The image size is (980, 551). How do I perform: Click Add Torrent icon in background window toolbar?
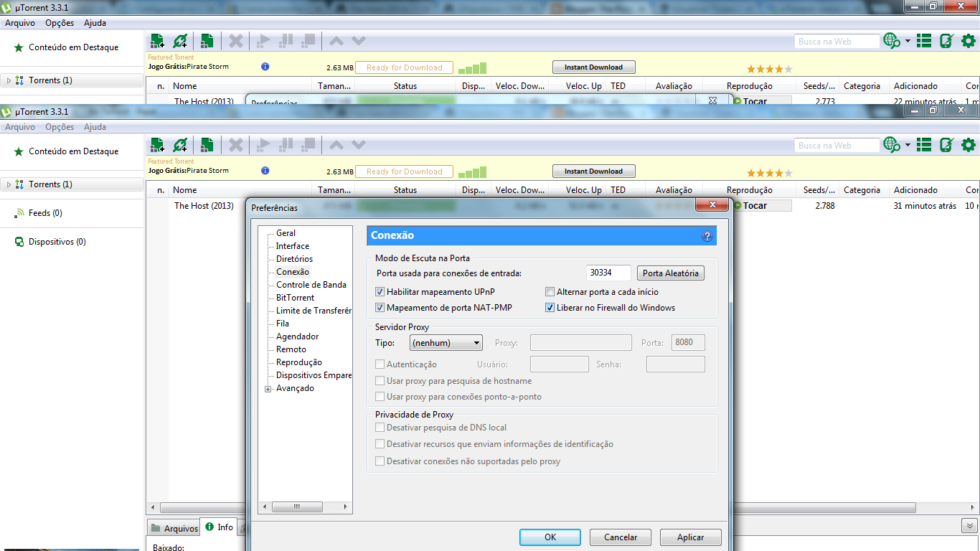tap(157, 41)
